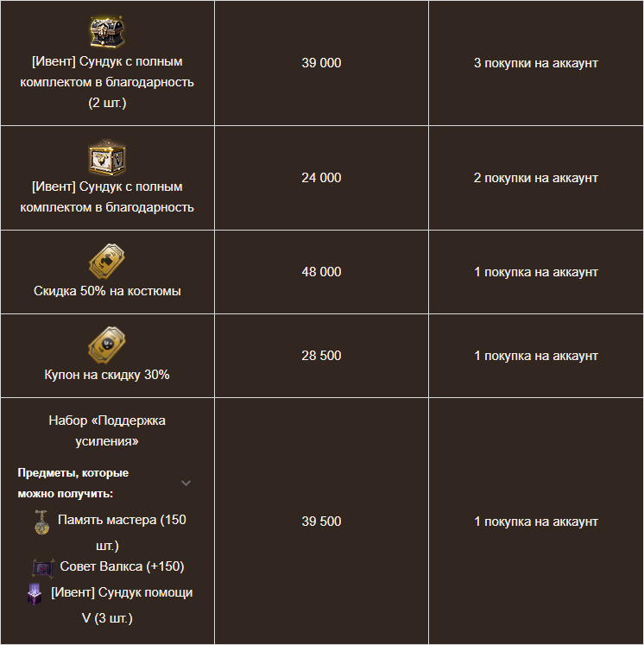Viewport: 644px width, 645px height.
Task: Select the 48 000 price cell
Action: (x=321, y=272)
